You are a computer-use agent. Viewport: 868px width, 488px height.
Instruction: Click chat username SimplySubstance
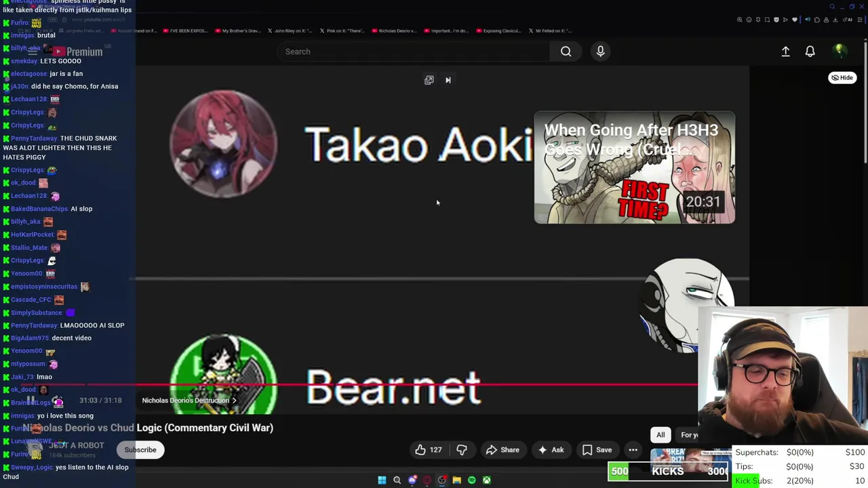point(37,312)
